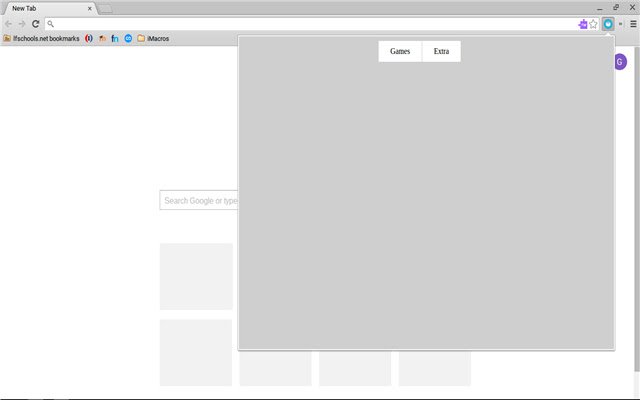The height and width of the screenshot is (400, 640).
Task: Select the Extra tab in the extension popup
Action: [441, 51]
